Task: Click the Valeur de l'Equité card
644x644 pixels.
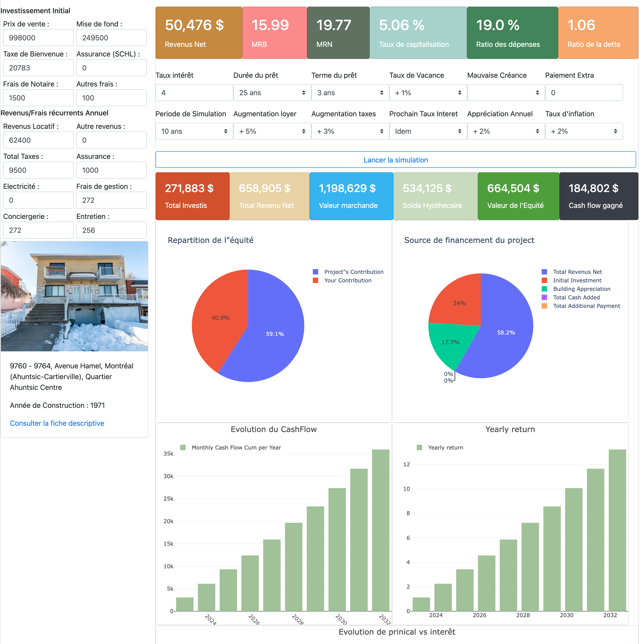Action: (518, 196)
